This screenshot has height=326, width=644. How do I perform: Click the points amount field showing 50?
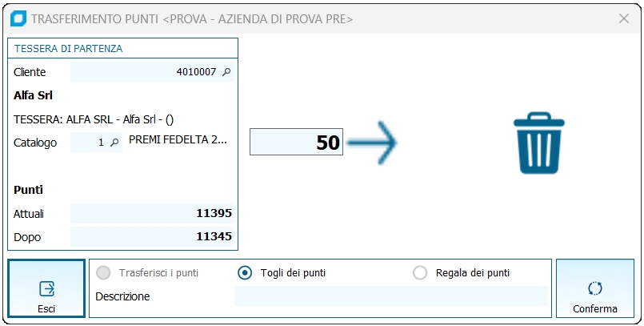296,143
